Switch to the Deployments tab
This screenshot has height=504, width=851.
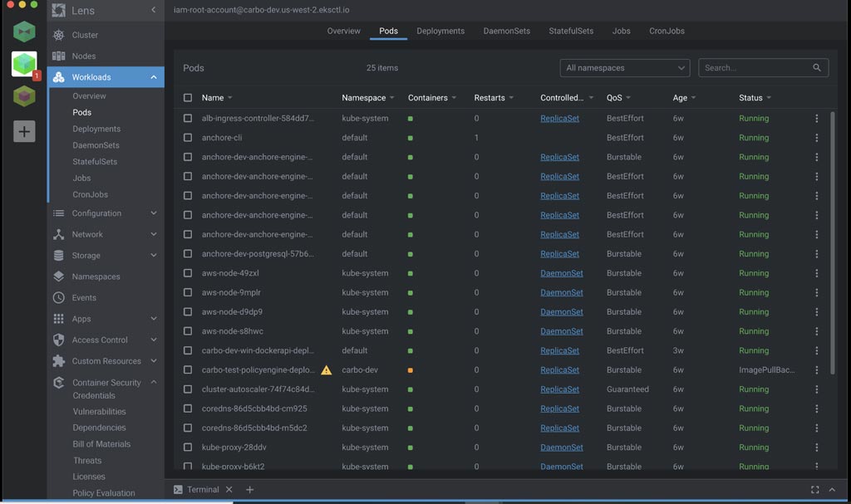click(440, 31)
